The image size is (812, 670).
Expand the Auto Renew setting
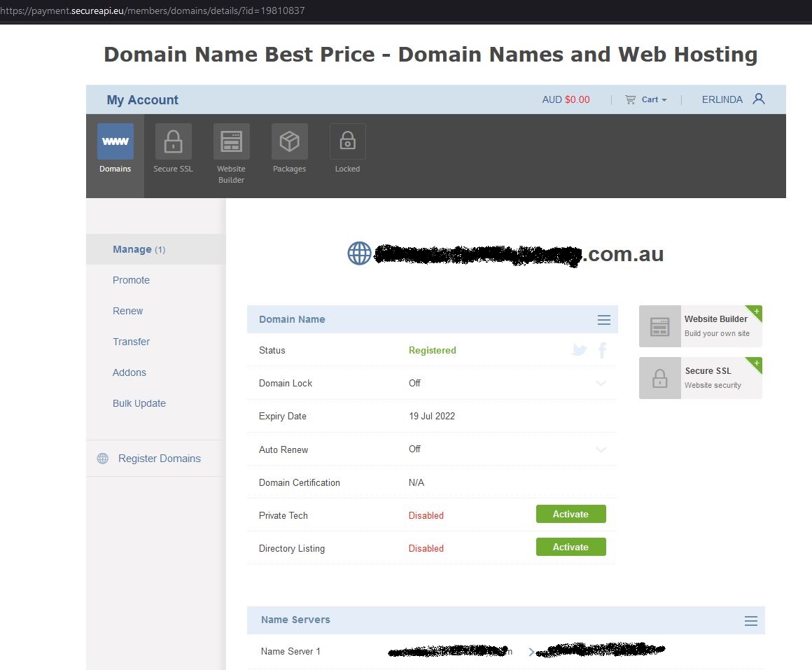(601, 449)
